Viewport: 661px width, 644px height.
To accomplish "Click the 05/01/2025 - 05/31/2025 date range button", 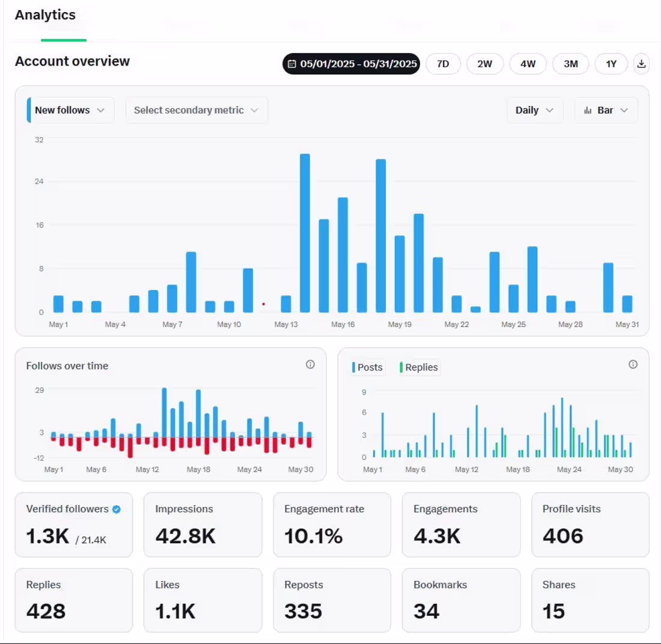I will coord(351,63).
